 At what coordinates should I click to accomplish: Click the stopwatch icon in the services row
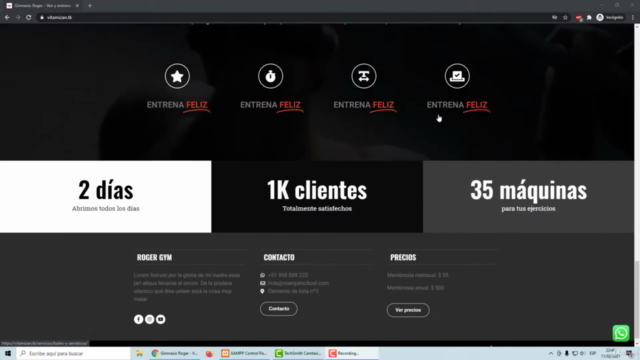[x=270, y=76]
